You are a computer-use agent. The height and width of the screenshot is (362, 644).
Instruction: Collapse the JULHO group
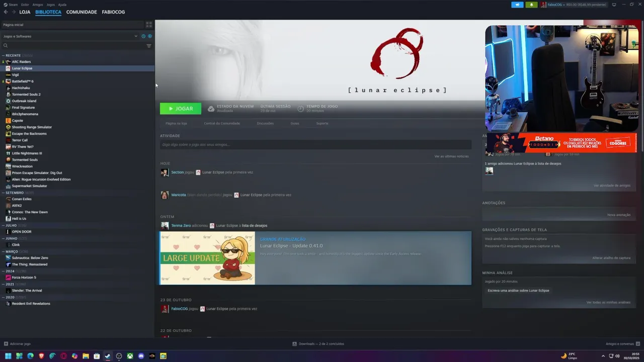(3, 225)
